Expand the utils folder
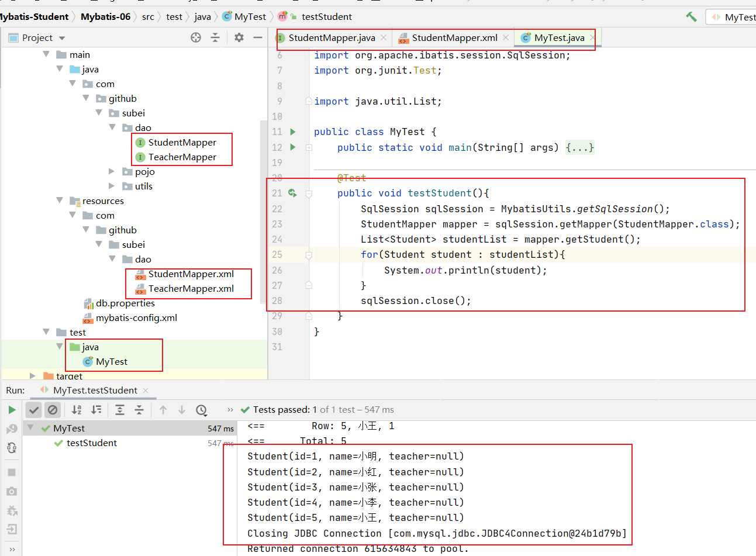756x556 pixels. tap(112, 187)
